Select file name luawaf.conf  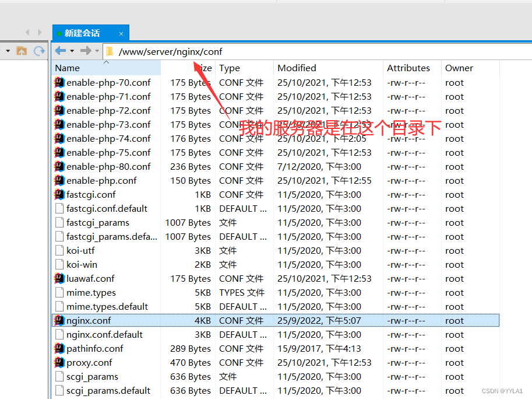(x=90, y=278)
